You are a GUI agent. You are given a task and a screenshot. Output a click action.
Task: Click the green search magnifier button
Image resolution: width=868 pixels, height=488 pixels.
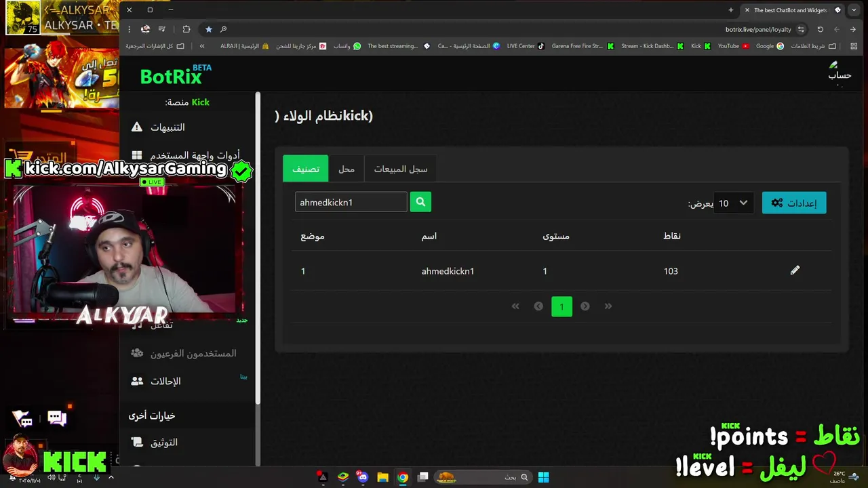pos(420,202)
